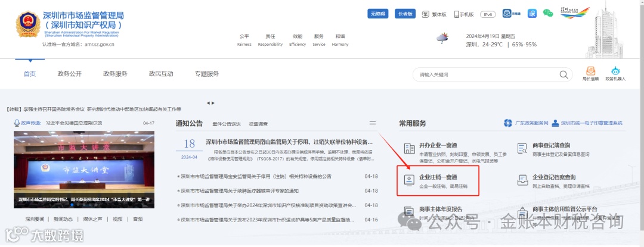Screen dimensions: 644x247
Task: Click the 2024年4月19日 星期五 date text
Action: tap(490, 36)
